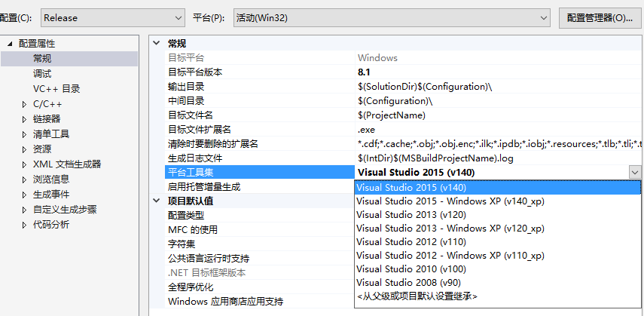644x316 pixels.
Task: Expand the XML 文档生成器 node
Action: pos(25,164)
